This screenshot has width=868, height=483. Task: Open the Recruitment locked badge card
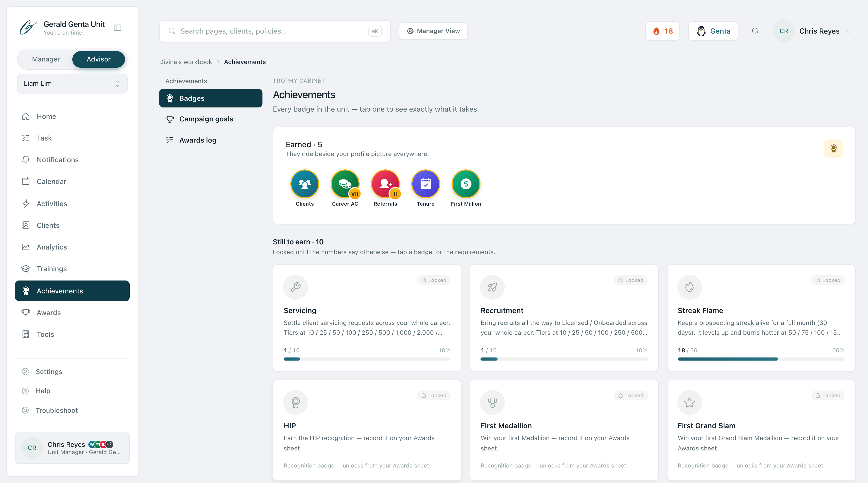tap(564, 318)
